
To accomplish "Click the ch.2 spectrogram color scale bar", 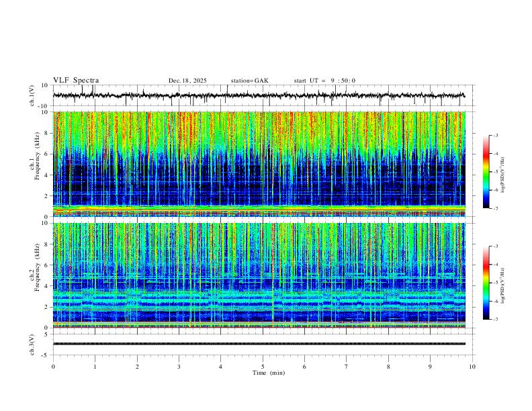I will point(486,283).
